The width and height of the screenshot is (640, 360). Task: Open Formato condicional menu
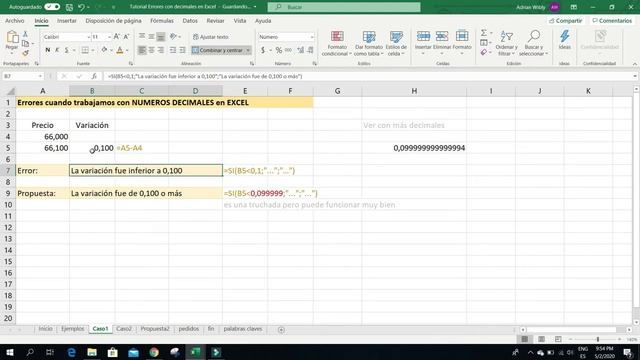pos(337,43)
